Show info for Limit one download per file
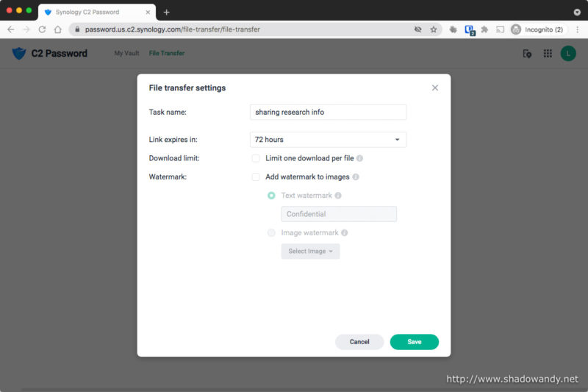The height and width of the screenshot is (392, 588). point(359,158)
